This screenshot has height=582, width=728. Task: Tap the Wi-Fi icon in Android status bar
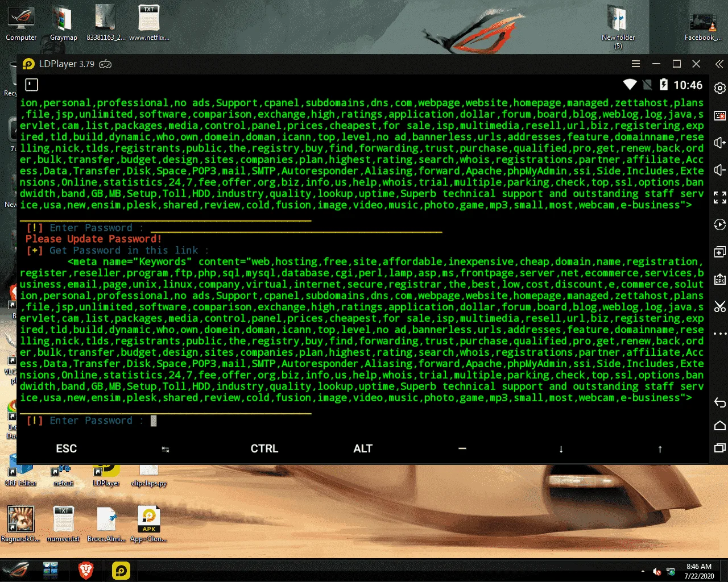point(630,85)
